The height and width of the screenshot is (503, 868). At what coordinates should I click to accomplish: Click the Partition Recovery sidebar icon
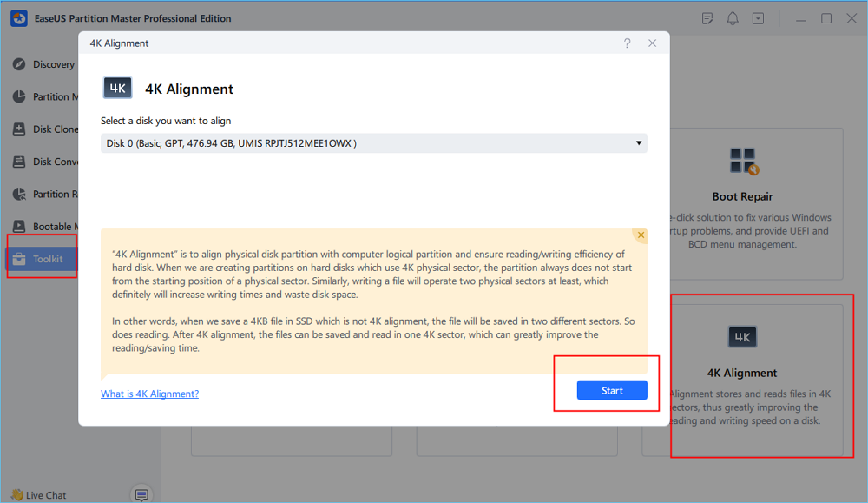[x=19, y=194]
